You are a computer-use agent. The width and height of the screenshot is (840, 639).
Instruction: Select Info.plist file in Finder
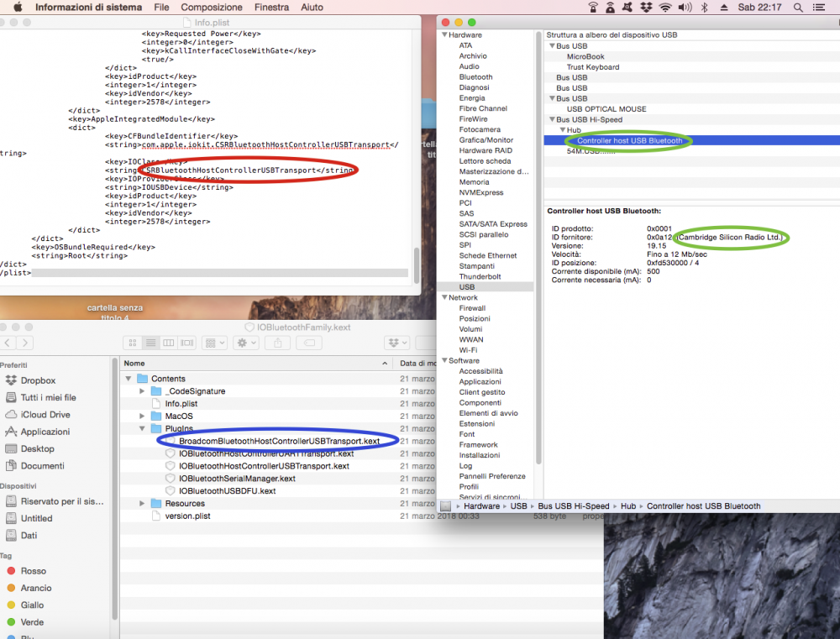(x=181, y=404)
